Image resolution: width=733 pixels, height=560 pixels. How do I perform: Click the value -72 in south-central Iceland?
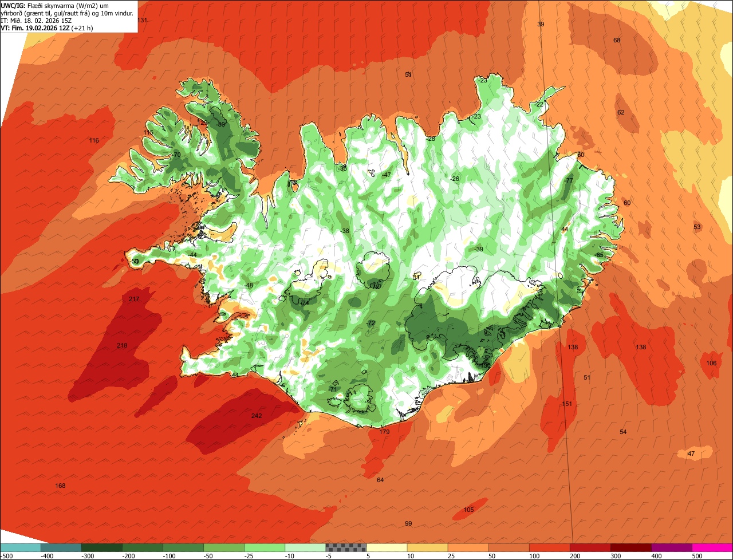[x=371, y=323]
